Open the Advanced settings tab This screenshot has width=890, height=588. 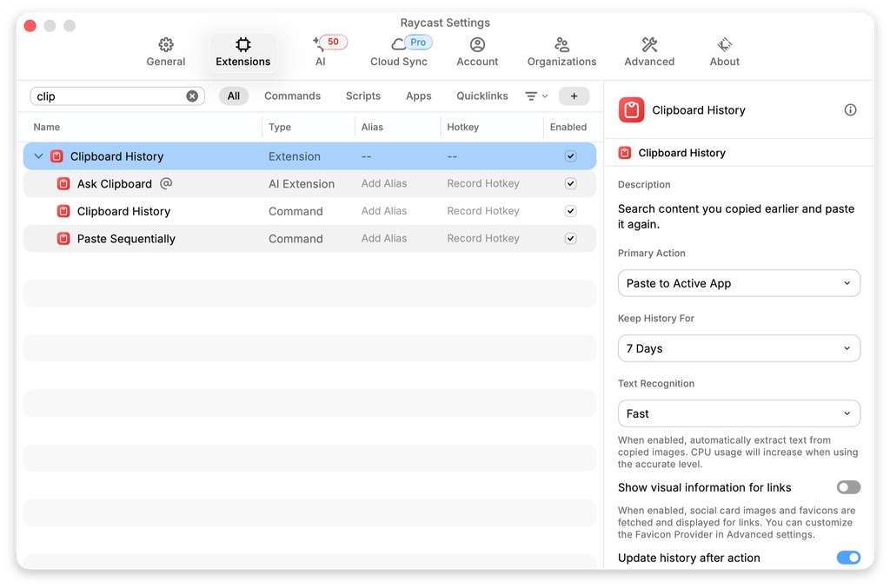point(649,52)
